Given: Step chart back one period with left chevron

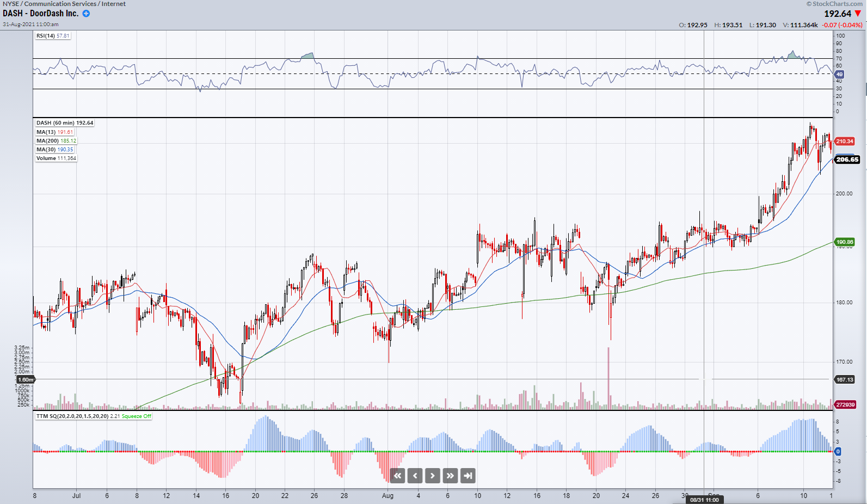Looking at the screenshot, I should click(x=415, y=476).
